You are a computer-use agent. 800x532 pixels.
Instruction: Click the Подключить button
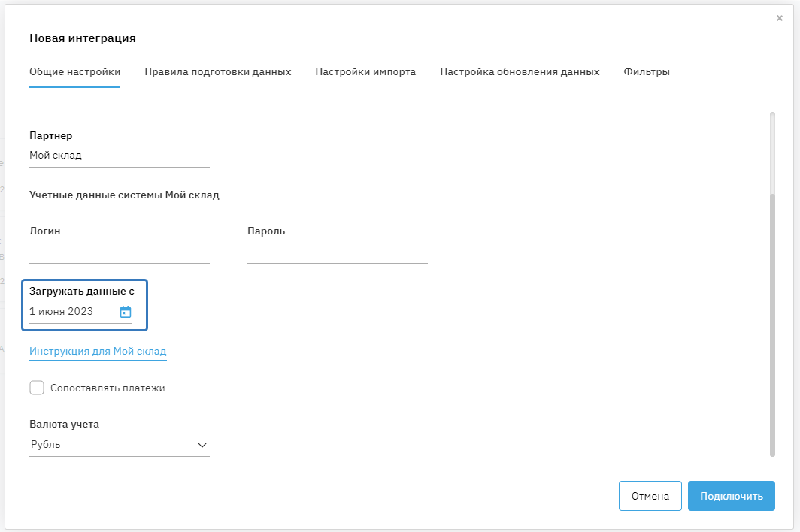(x=731, y=496)
